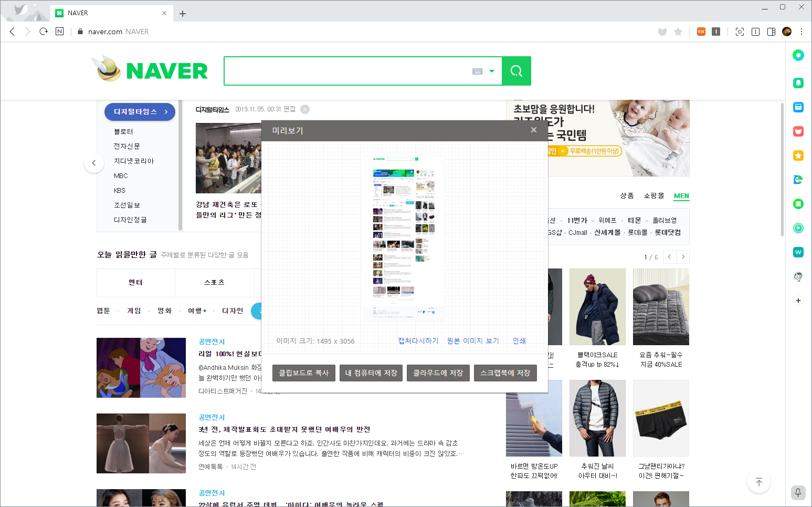Image resolution: width=812 pixels, height=507 pixels.
Task: Bookmark this page with the star icon
Action: [678, 32]
